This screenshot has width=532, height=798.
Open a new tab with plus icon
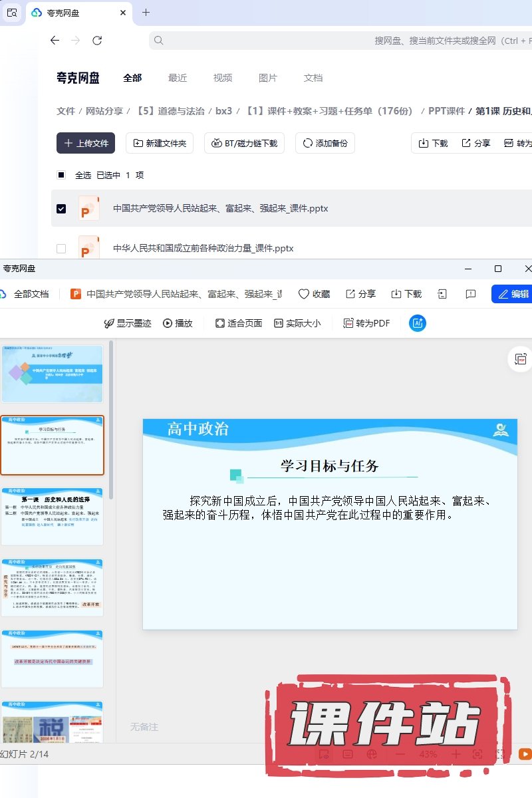click(x=146, y=13)
